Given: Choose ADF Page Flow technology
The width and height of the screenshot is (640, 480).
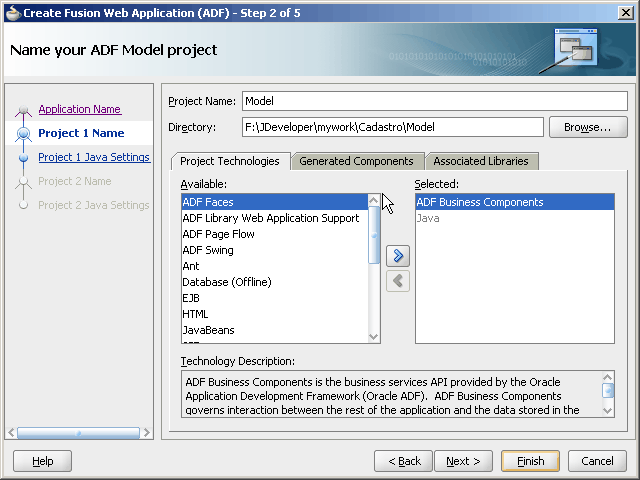Looking at the screenshot, I should click(x=218, y=234).
